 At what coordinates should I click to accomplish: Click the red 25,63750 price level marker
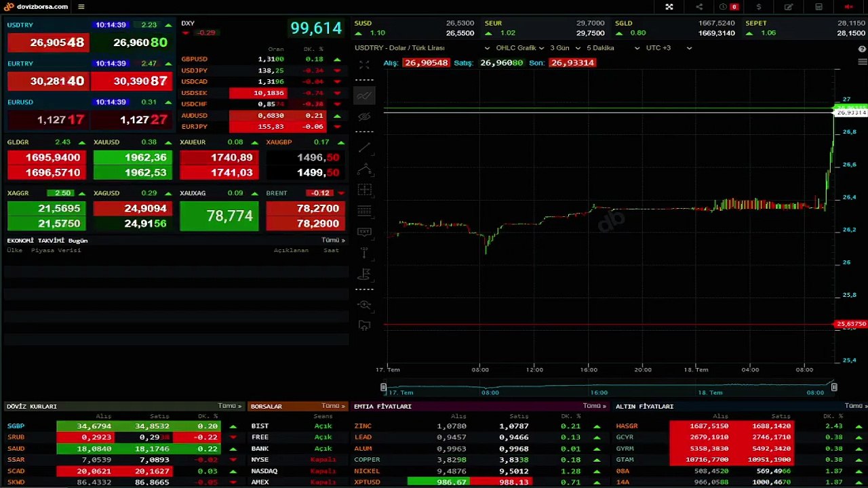pyautogui.click(x=850, y=324)
